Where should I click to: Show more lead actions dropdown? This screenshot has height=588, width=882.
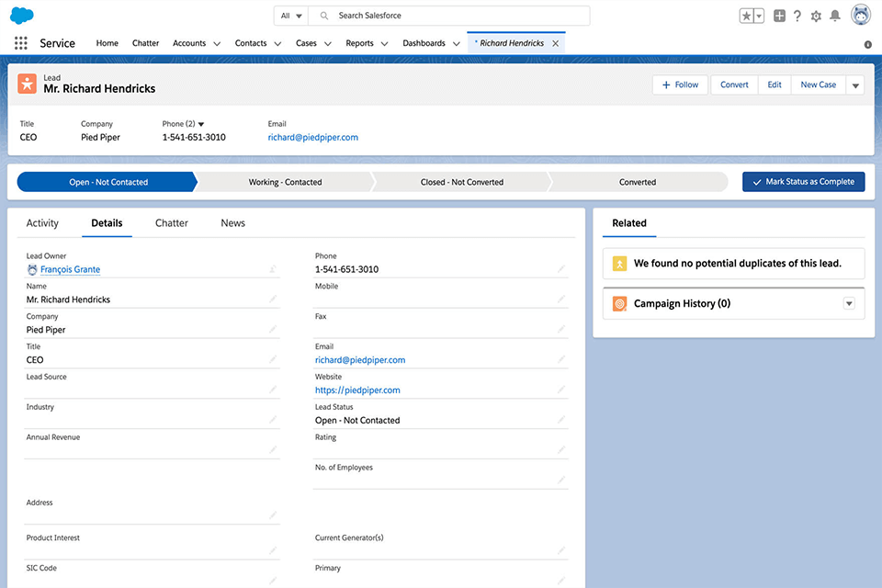pyautogui.click(x=855, y=85)
